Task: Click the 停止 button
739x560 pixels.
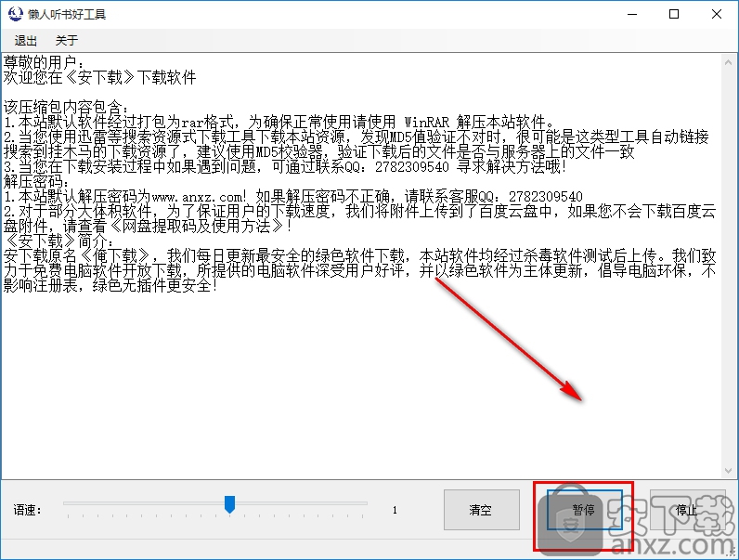Action: click(687, 510)
